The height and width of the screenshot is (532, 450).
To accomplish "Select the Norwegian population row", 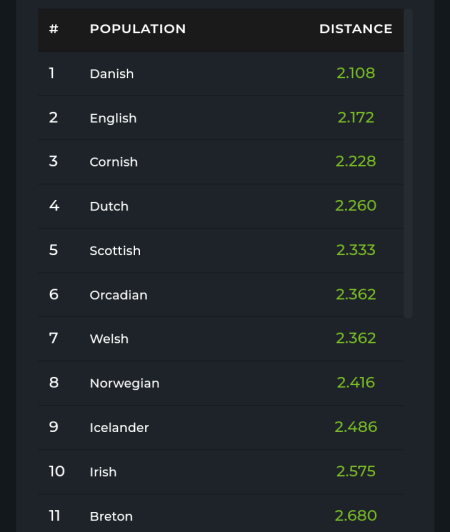I will 221,383.
